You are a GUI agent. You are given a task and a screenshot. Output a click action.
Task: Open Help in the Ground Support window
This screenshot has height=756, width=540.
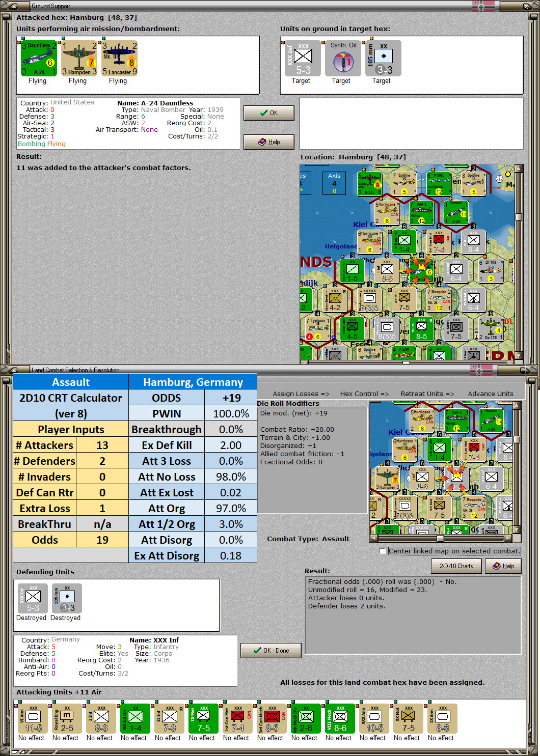pos(269,142)
